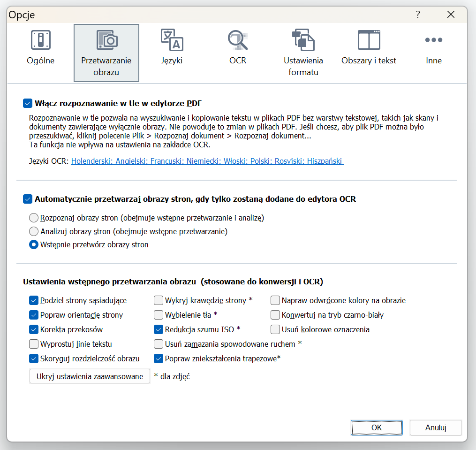
Task: Choose Analizuj obrazy stron radio option
Action: tap(33, 231)
